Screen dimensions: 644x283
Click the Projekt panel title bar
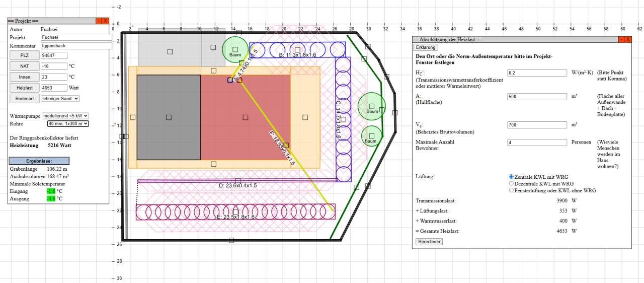[50, 21]
